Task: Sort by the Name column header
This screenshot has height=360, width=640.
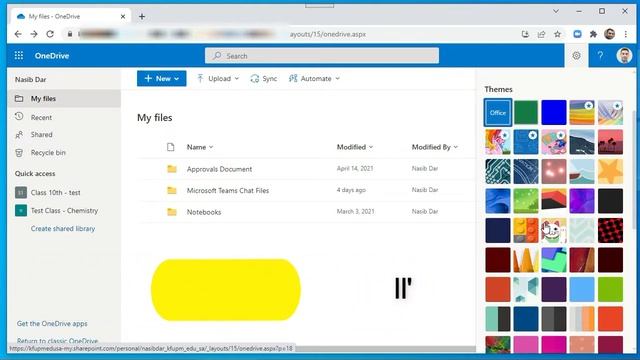Action: (x=200, y=147)
